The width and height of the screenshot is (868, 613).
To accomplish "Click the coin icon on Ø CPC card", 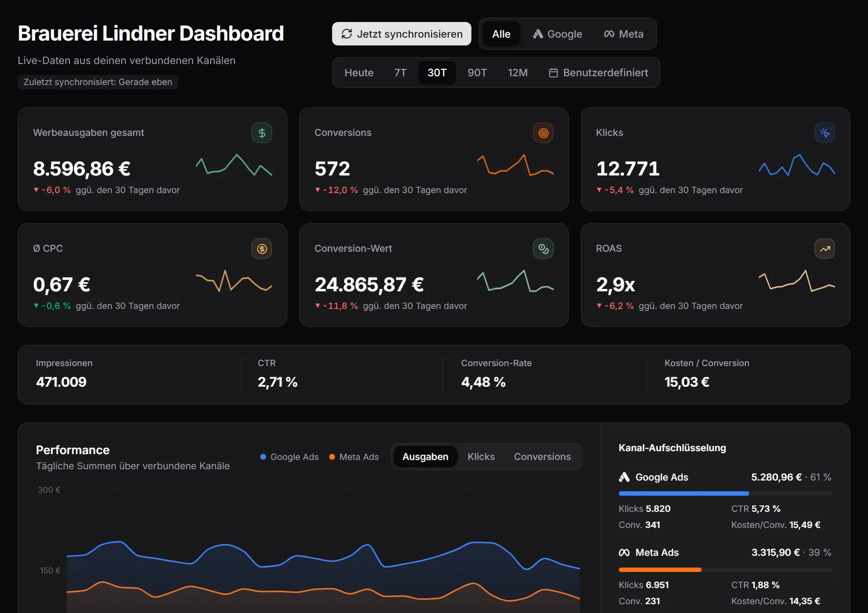I will tap(261, 249).
